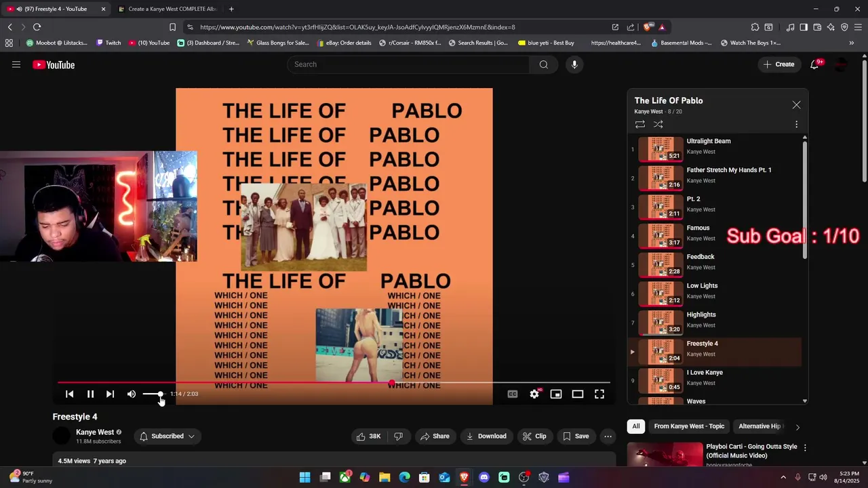
Task: Open the Brave media music note icon
Action: click(x=790, y=27)
